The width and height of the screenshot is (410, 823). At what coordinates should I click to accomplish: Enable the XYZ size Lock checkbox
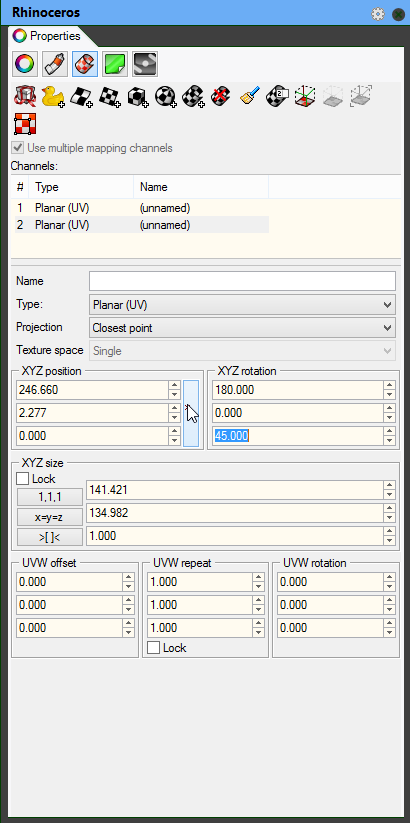(22, 479)
